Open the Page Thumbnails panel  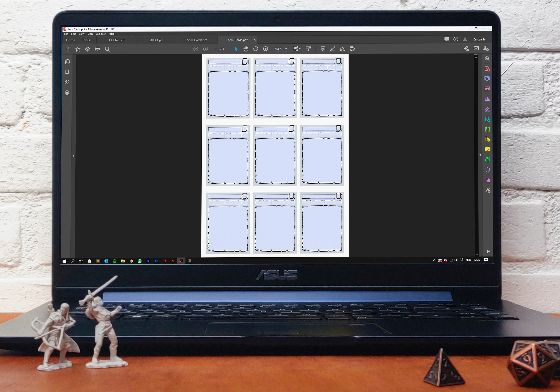67,62
